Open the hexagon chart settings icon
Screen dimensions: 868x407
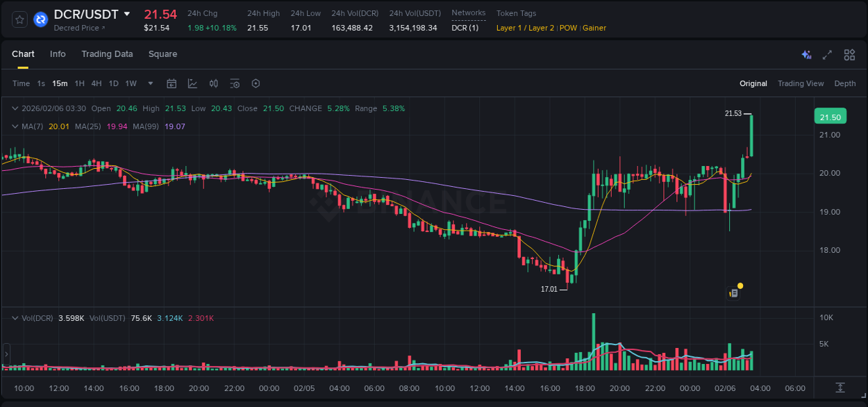click(x=256, y=83)
